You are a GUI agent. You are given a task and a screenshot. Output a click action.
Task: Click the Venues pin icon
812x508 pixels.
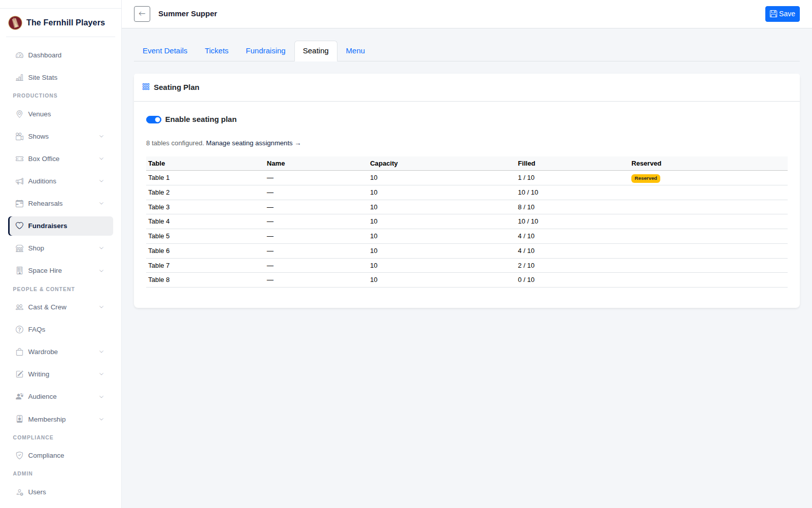coord(19,114)
